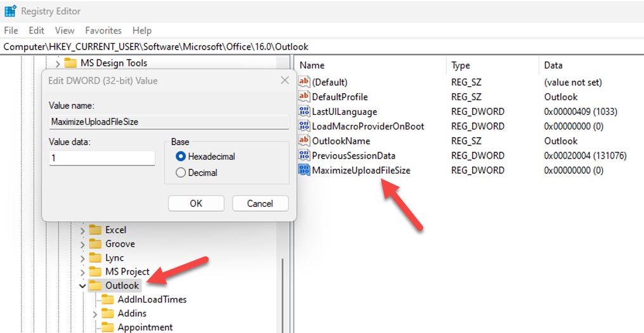Select the MS Project key label

[x=128, y=272]
